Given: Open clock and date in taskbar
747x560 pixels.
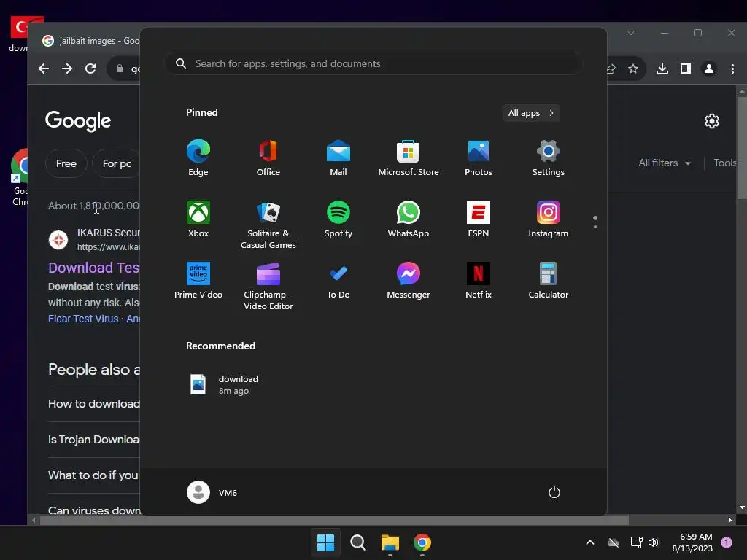Looking at the screenshot, I should [x=692, y=542].
